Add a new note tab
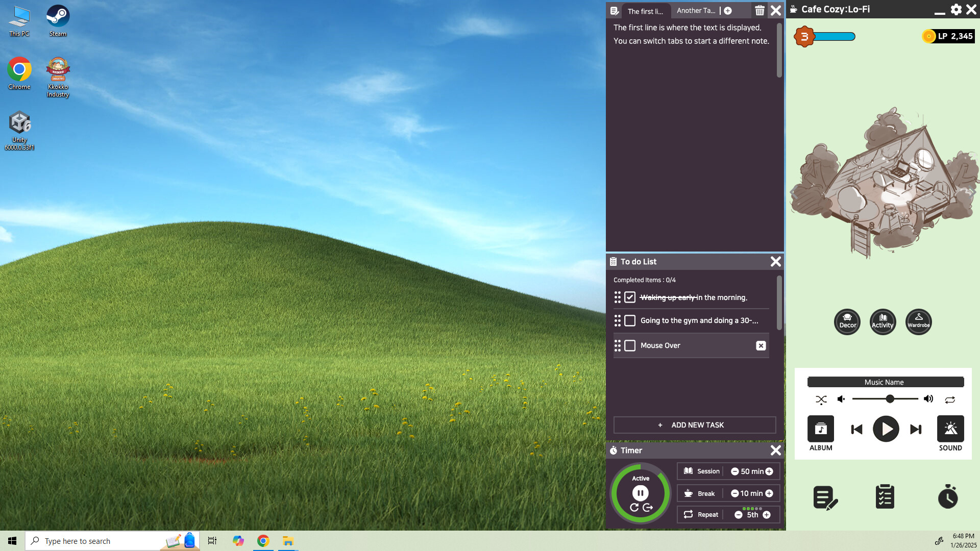 pyautogui.click(x=728, y=11)
